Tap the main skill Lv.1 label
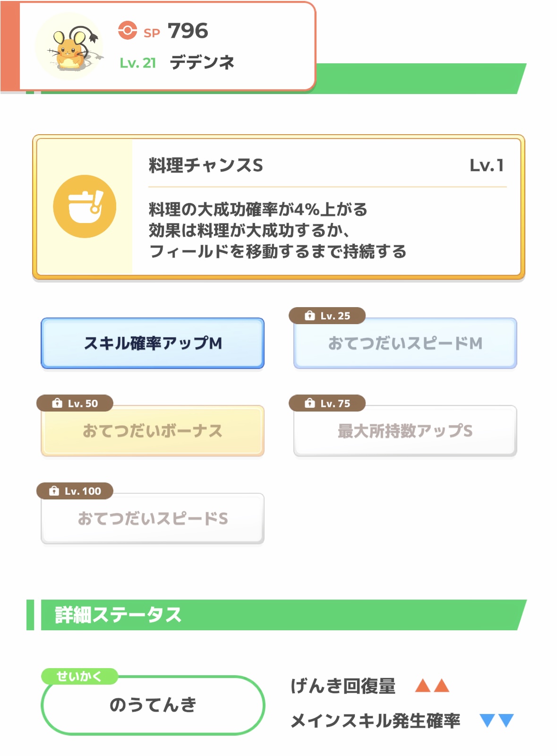 pos(486,165)
